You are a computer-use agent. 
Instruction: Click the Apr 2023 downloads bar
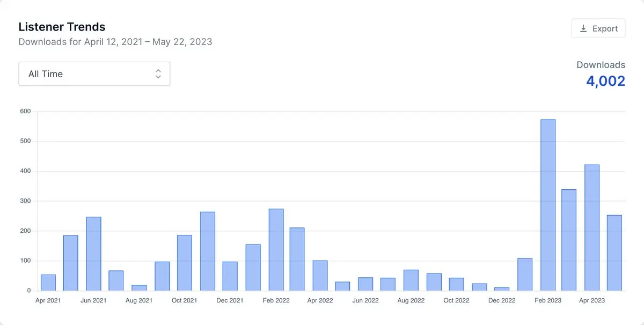(592, 227)
